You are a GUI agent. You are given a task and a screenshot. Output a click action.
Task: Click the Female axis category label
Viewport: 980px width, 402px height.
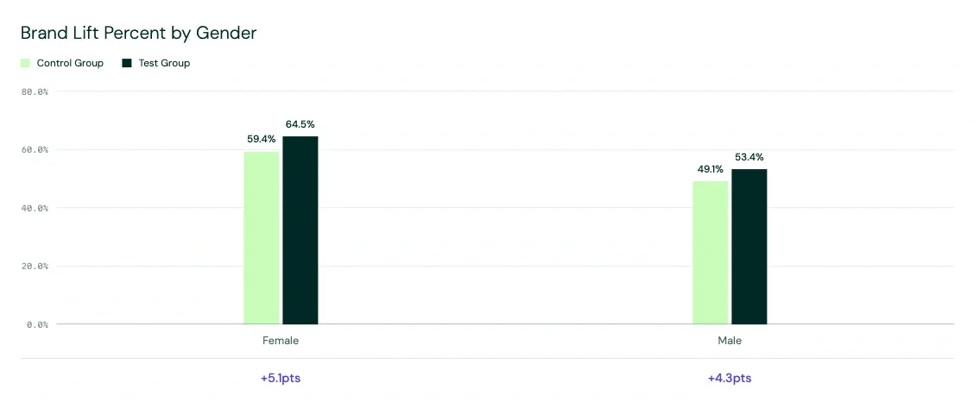point(281,341)
